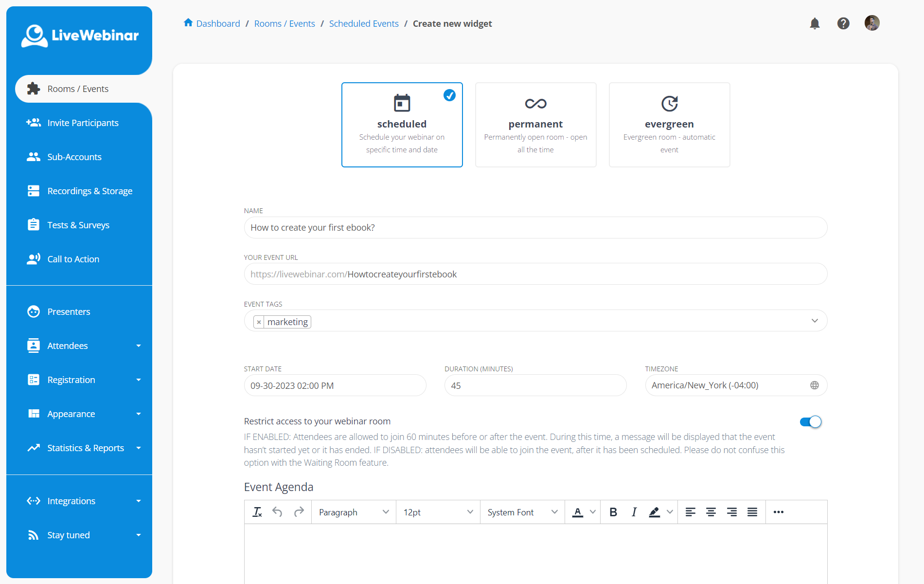Select the permanent room type card

tap(535, 125)
